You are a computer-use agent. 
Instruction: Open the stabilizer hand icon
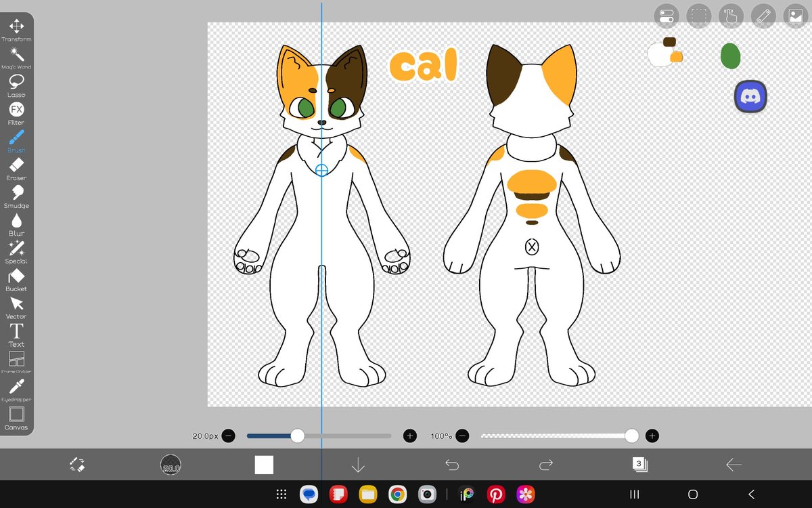731,16
